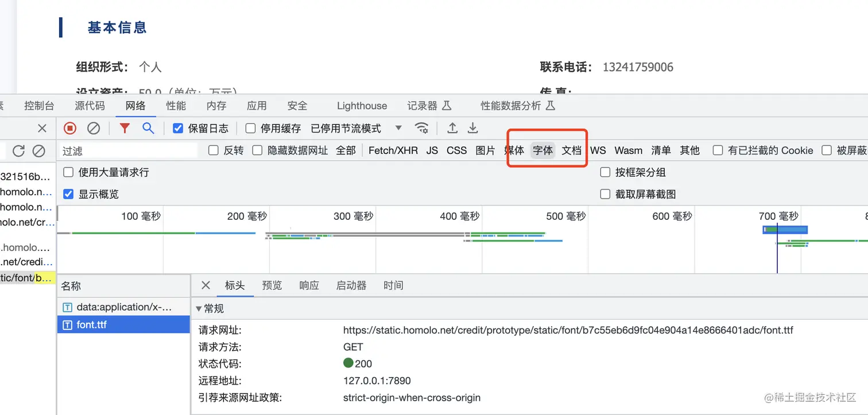Uncheck the 显示概览 checkbox
The image size is (868, 415).
pos(68,194)
